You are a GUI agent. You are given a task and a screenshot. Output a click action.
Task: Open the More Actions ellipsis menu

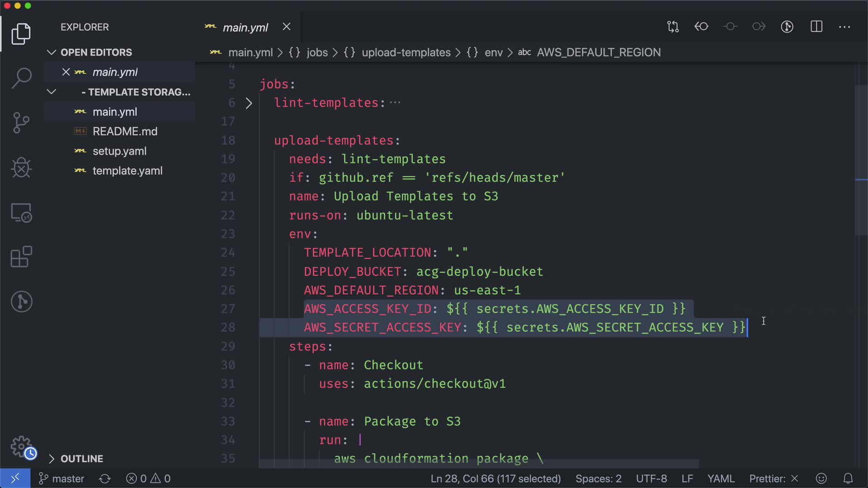point(844,27)
